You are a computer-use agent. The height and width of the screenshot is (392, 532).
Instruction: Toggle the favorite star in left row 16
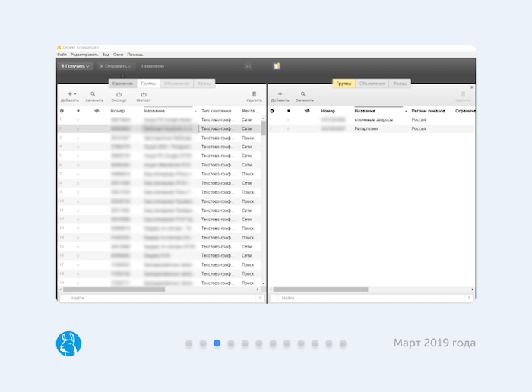pyautogui.click(x=78, y=256)
